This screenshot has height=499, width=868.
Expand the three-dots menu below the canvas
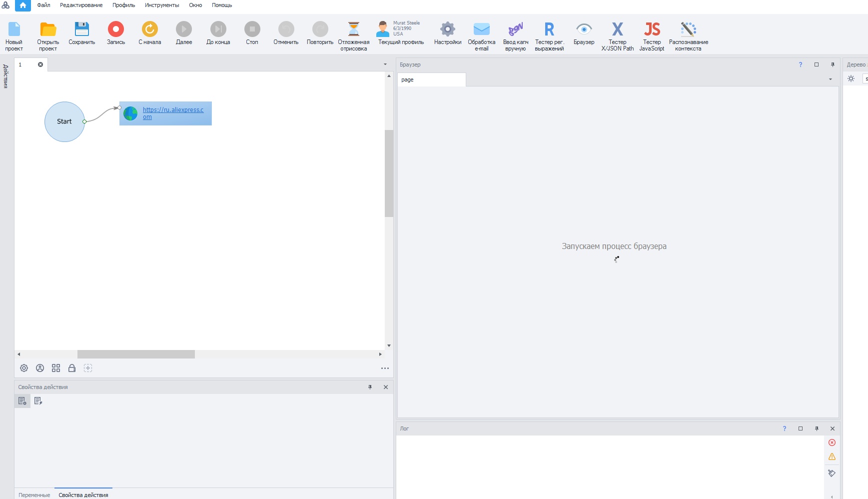385,368
